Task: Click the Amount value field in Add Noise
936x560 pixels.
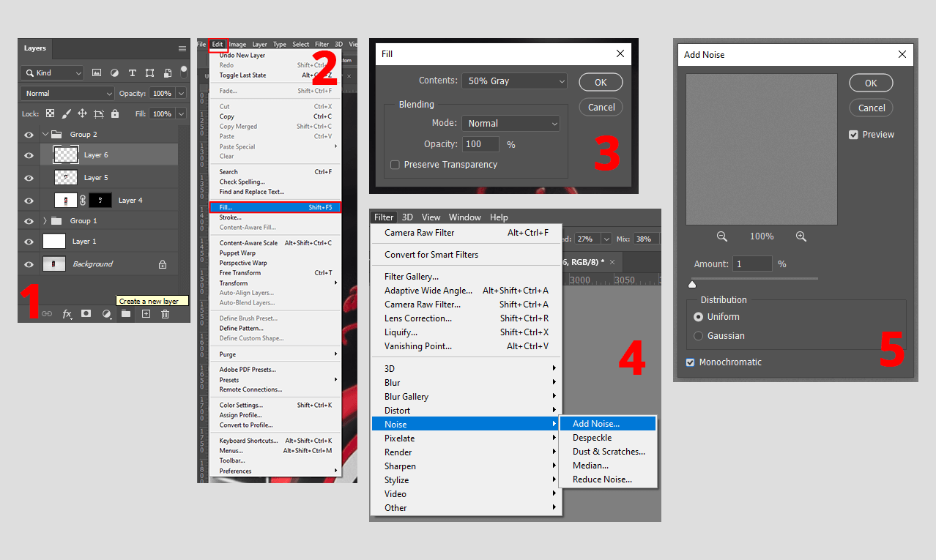Action: pos(752,264)
